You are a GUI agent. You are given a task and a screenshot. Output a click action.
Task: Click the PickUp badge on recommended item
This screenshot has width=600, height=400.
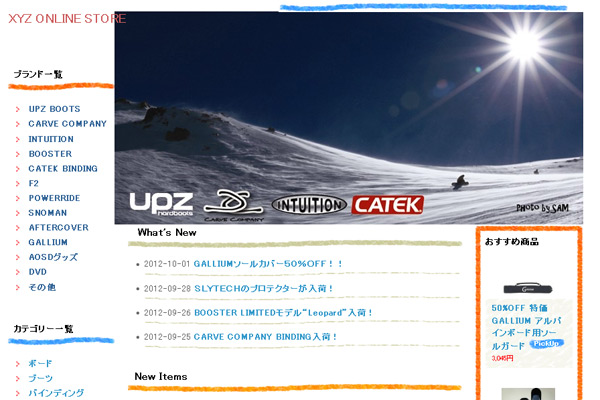[546, 343]
